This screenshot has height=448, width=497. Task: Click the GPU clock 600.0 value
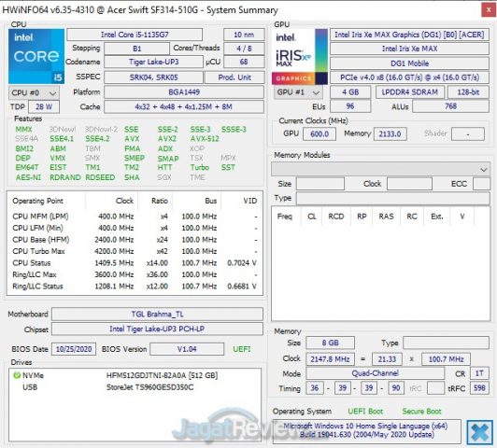[x=319, y=133]
